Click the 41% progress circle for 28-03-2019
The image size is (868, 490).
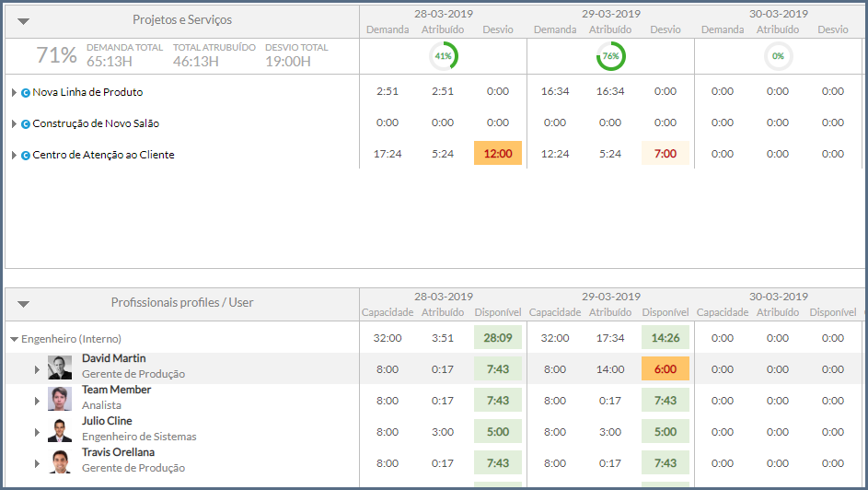(443, 56)
